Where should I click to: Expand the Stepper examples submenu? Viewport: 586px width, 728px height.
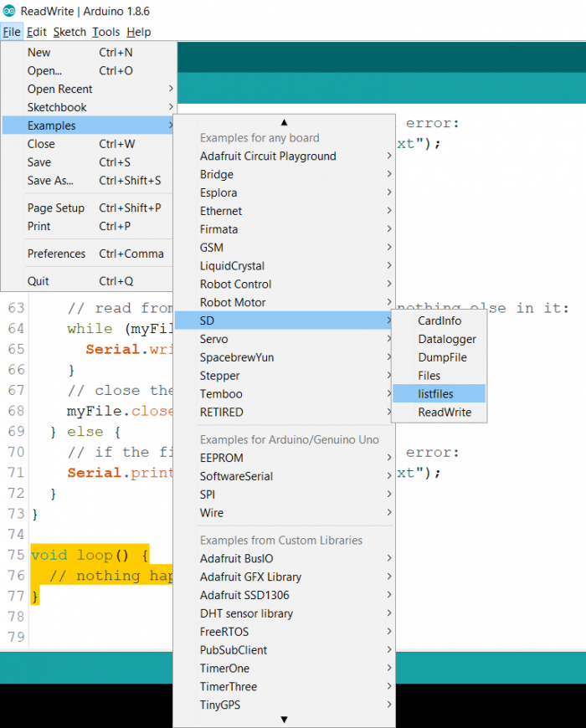tap(284, 376)
